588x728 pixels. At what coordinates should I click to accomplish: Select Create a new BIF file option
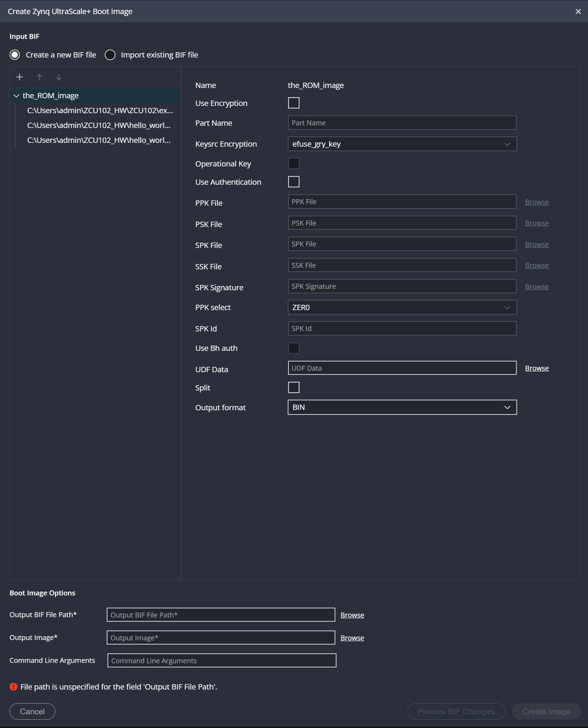[15, 55]
